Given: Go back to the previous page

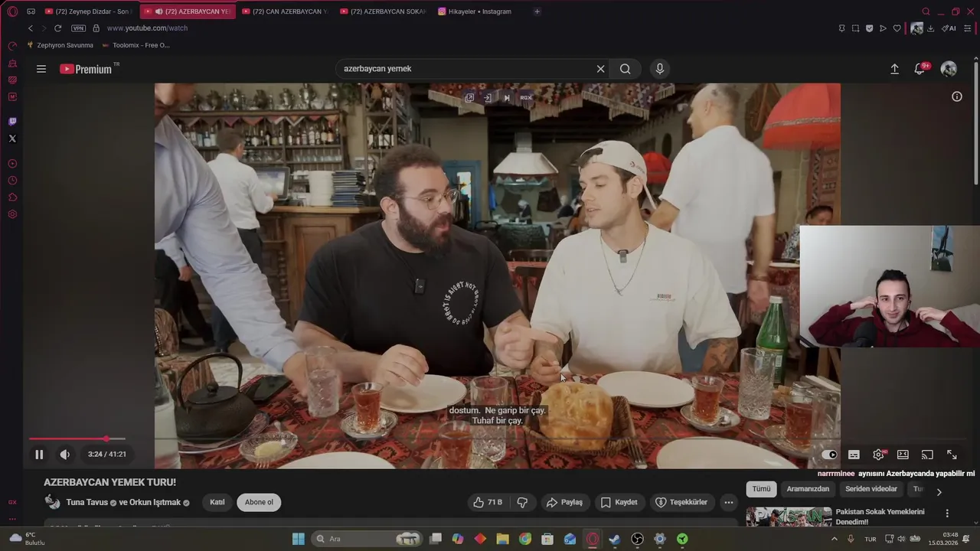Looking at the screenshot, I should click(x=31, y=28).
